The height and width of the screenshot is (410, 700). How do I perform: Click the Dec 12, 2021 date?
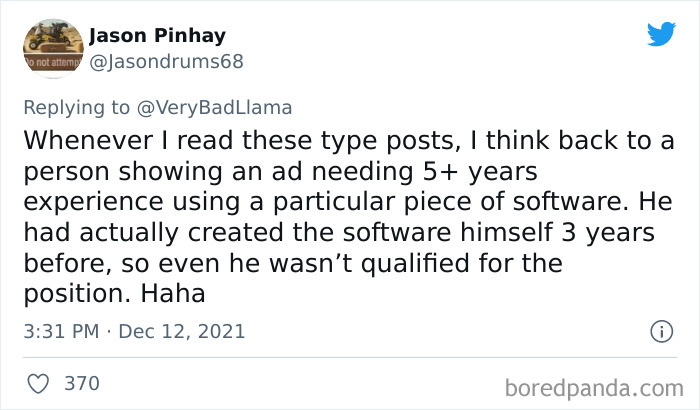[x=182, y=331]
